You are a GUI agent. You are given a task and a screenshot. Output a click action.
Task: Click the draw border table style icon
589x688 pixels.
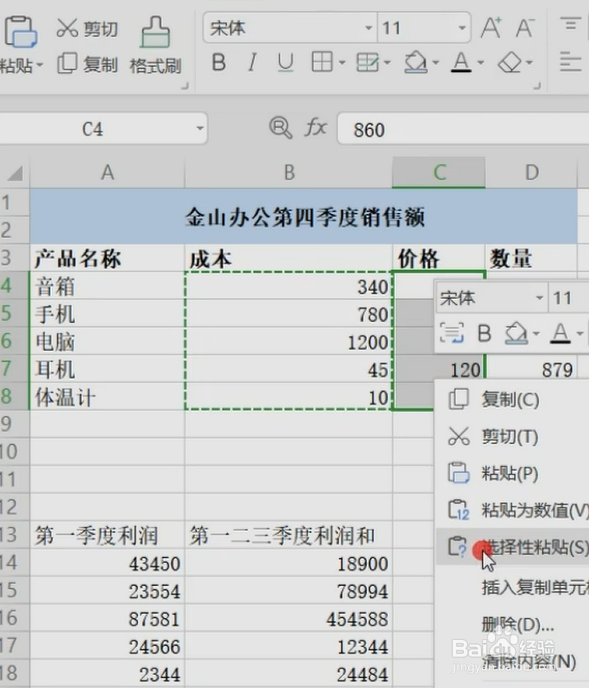[368, 62]
